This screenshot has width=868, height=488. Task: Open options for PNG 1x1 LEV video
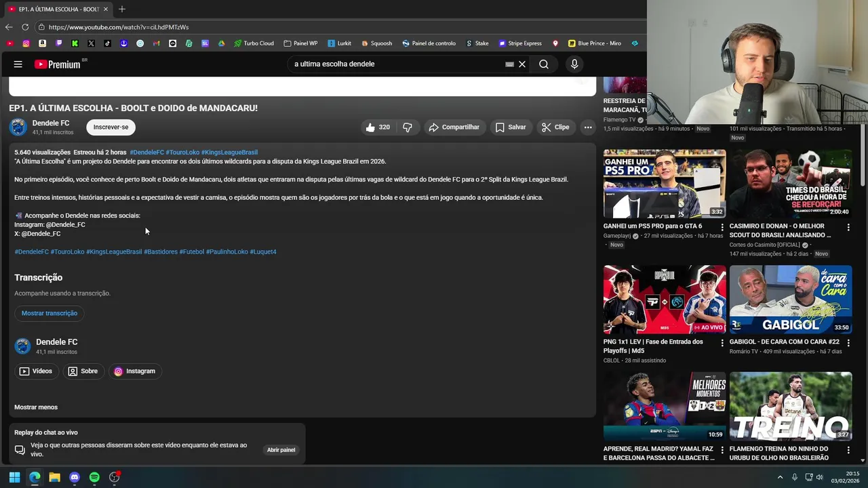[x=722, y=344]
